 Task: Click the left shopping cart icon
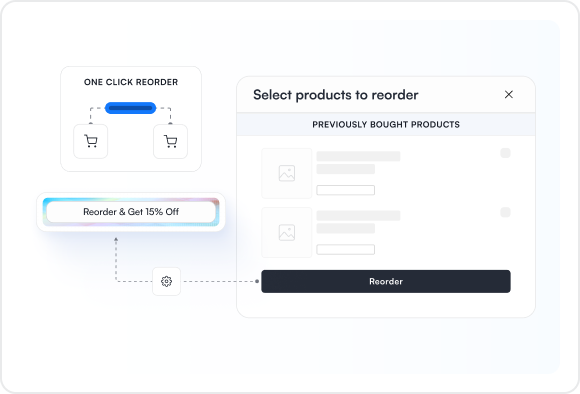[91, 141]
